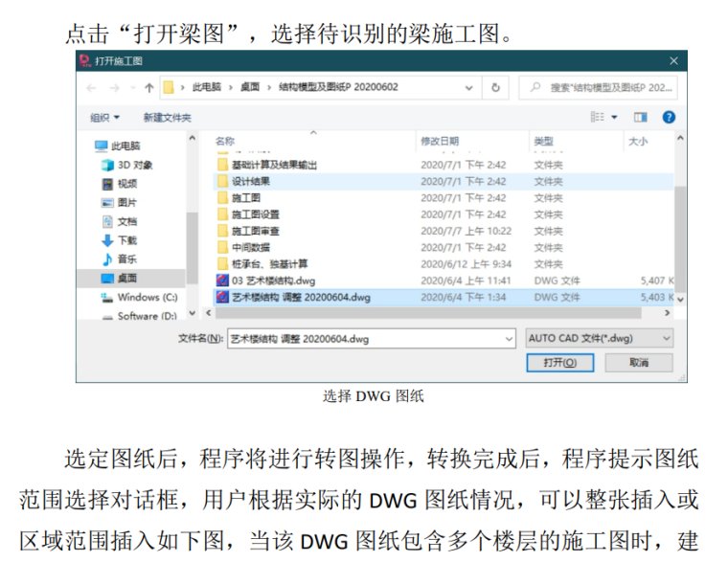The width and height of the screenshot is (728, 562).
Task: Sort files by 修改日期 column header
Action: click(x=440, y=142)
